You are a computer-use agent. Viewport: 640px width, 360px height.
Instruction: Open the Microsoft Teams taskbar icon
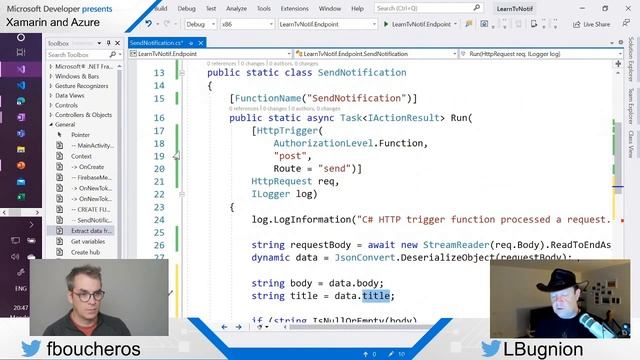click(x=21, y=133)
